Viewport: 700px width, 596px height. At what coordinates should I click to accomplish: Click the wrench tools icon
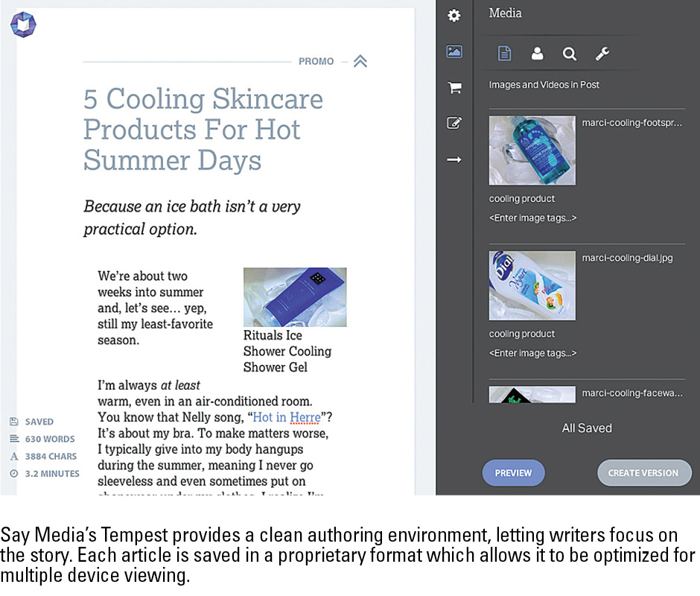tap(602, 54)
